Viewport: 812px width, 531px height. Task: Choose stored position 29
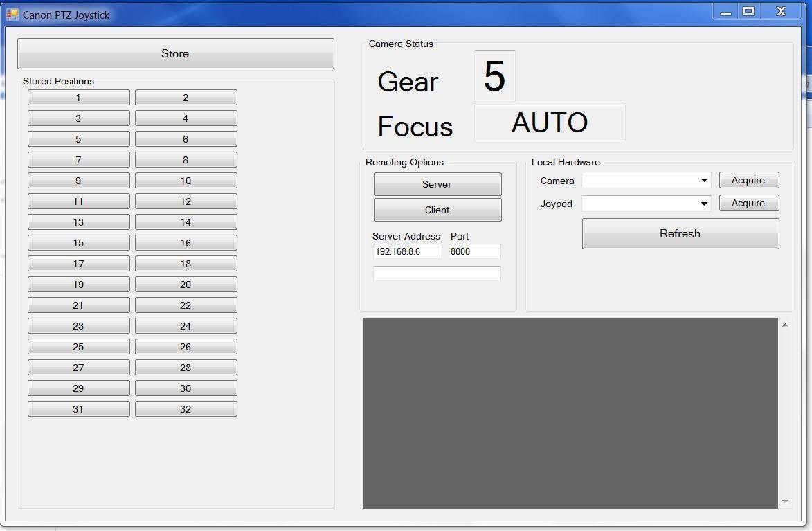[x=79, y=388]
